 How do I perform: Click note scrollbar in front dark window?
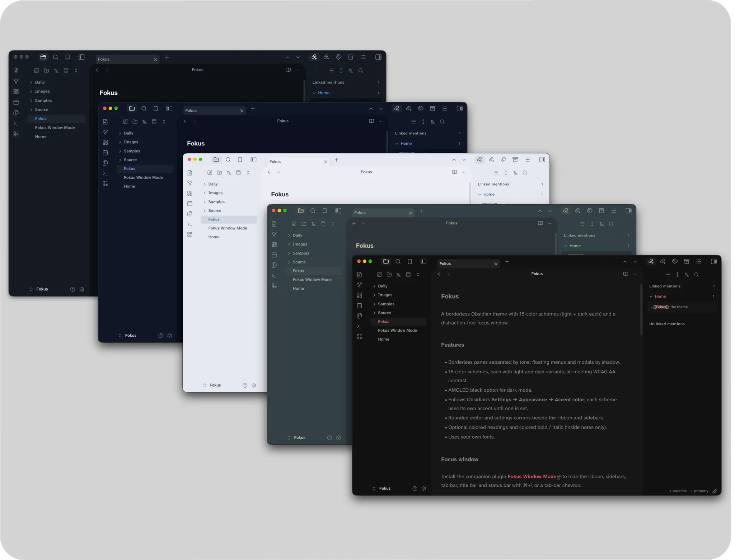tap(641, 310)
